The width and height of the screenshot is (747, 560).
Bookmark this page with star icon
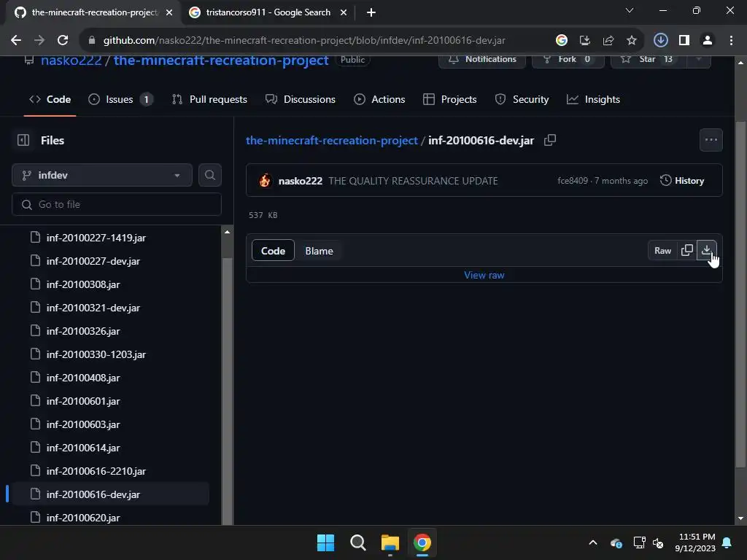[631, 41]
